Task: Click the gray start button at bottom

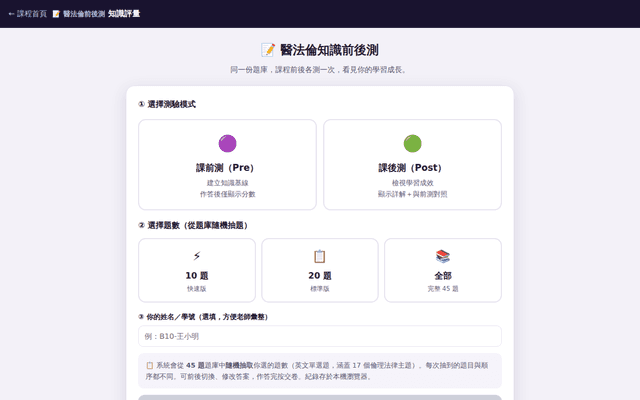Action: click(x=320, y=398)
